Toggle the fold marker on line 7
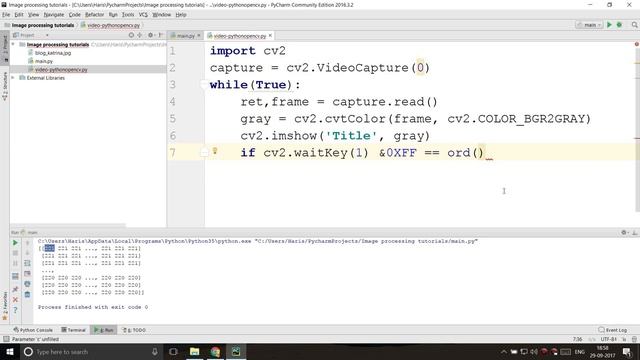The width and height of the screenshot is (640, 360). click(x=204, y=153)
